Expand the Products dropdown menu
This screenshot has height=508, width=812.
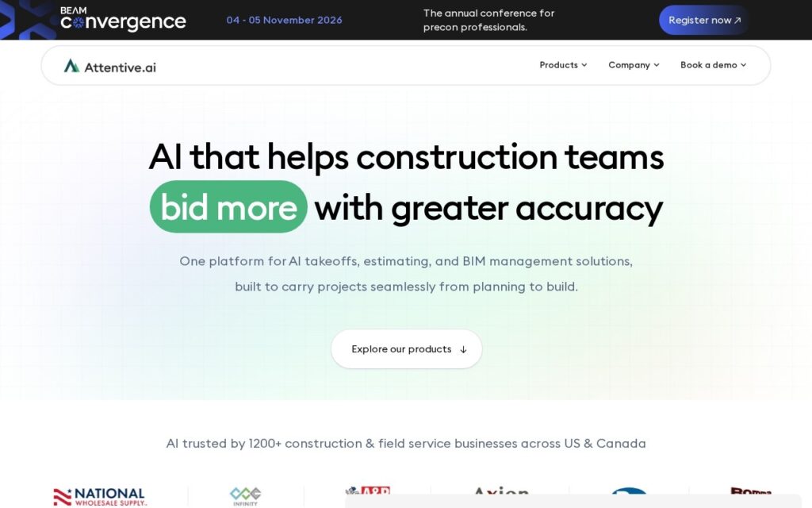pyautogui.click(x=563, y=65)
